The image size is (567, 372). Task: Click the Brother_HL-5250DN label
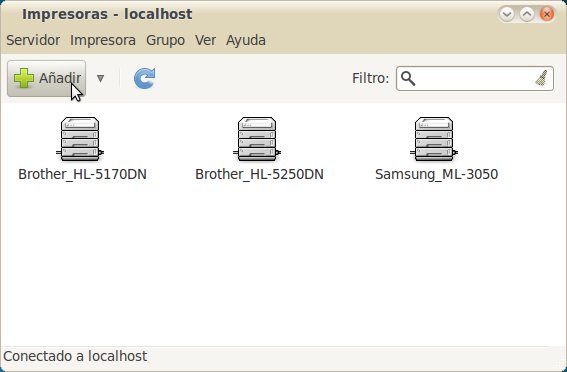pyautogui.click(x=259, y=175)
